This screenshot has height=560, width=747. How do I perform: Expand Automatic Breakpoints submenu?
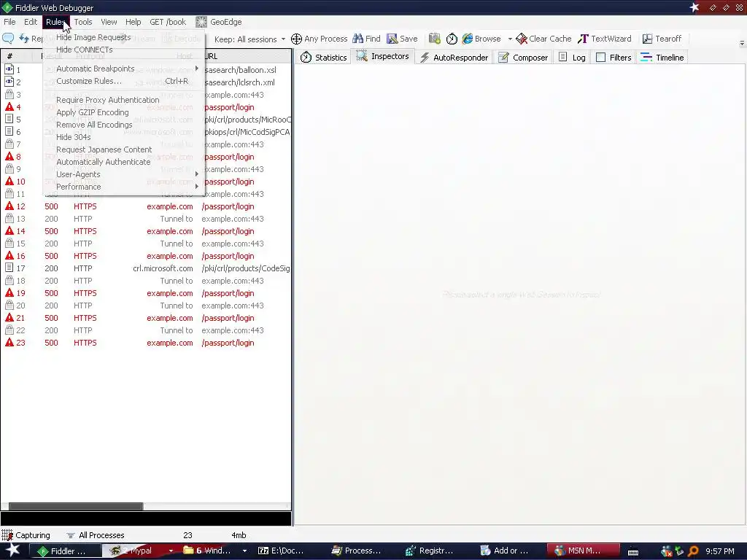click(124, 69)
